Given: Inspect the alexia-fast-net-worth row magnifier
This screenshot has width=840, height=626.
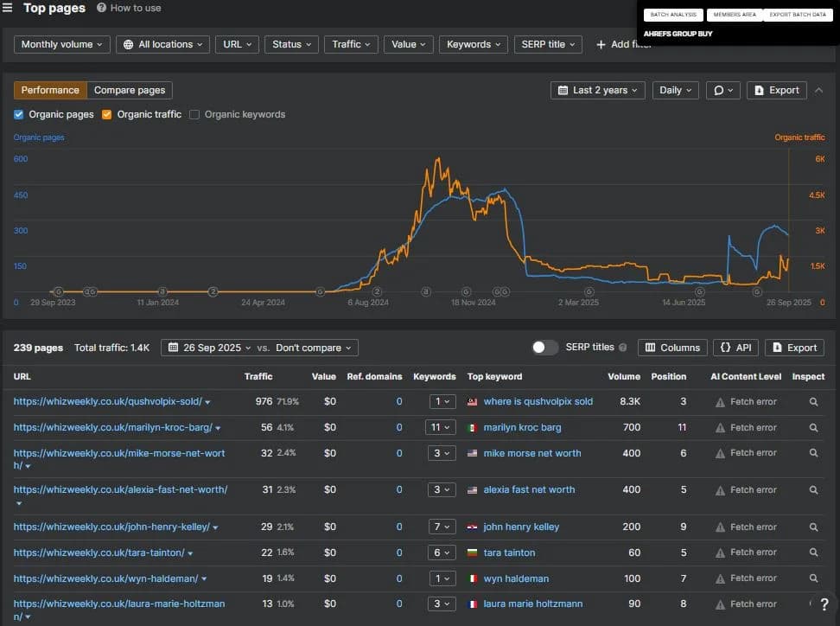Looking at the screenshot, I should (x=813, y=490).
